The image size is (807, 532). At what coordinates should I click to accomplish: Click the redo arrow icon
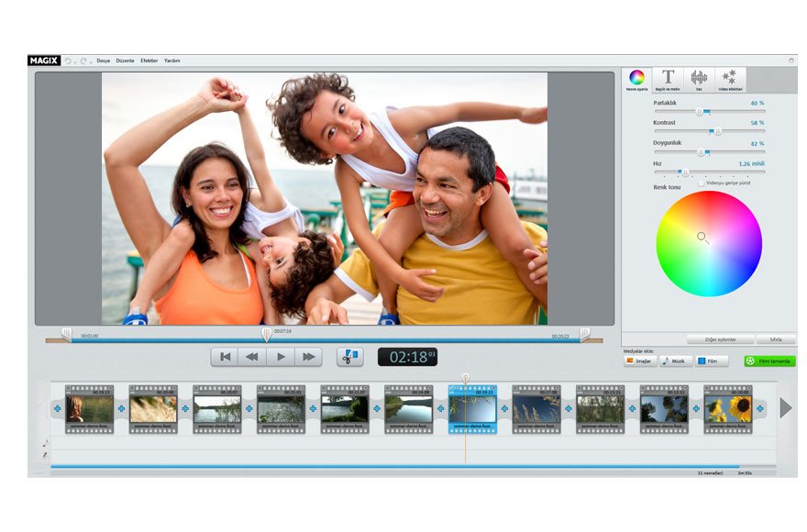(x=83, y=61)
